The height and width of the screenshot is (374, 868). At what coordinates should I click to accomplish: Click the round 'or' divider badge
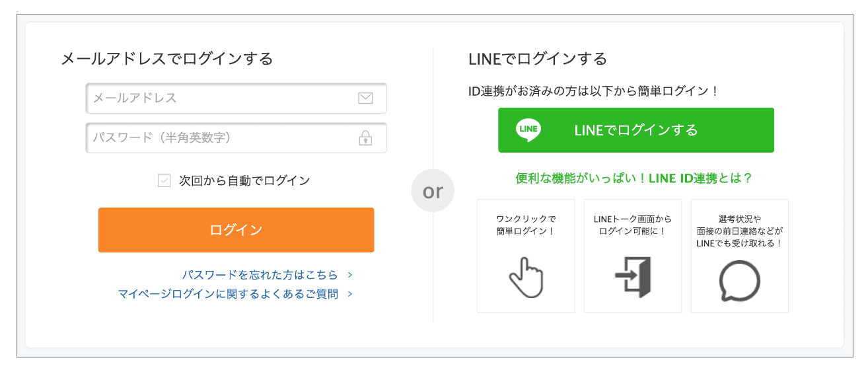pos(433,191)
